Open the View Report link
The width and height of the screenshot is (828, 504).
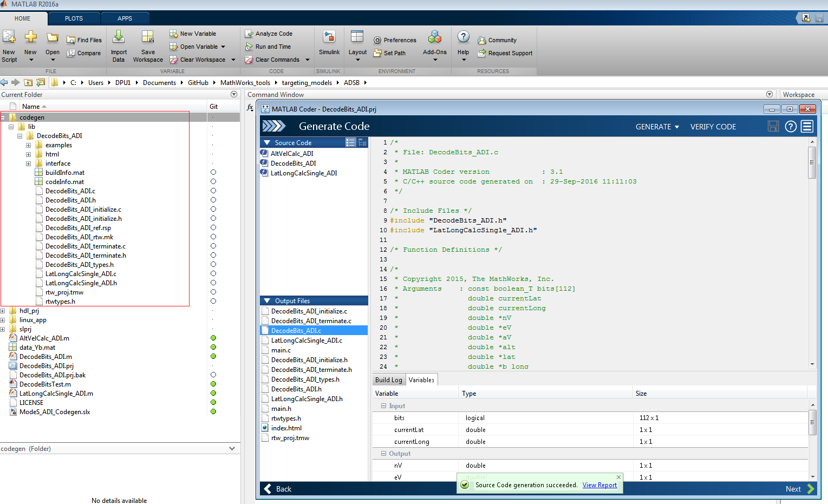coord(599,485)
